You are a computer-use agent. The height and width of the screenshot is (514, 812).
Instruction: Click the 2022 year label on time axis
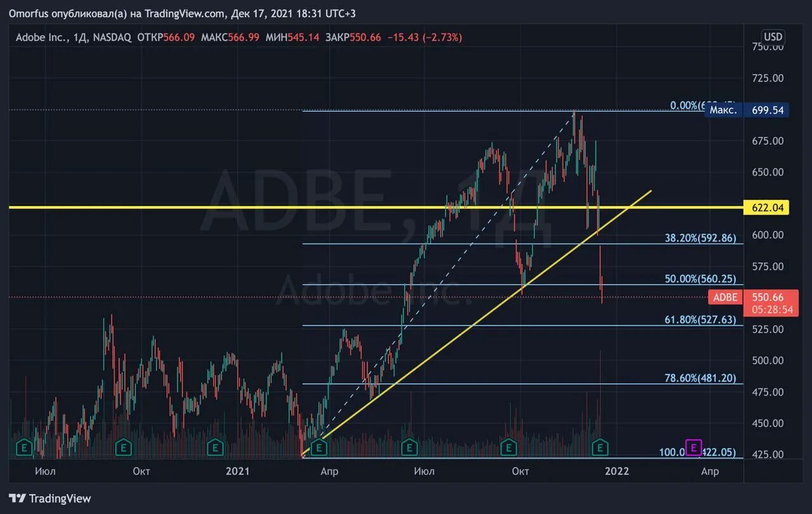click(617, 471)
